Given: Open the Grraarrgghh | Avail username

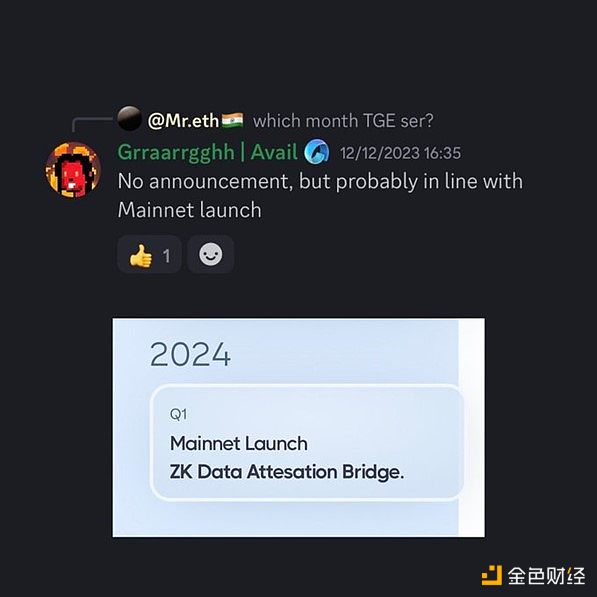Looking at the screenshot, I should coord(208,152).
